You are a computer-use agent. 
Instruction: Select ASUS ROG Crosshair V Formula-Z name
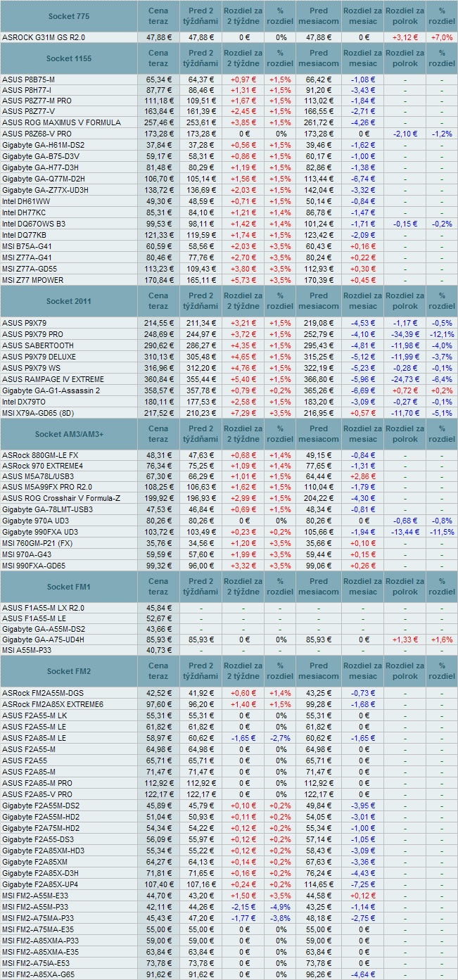pyautogui.click(x=61, y=498)
